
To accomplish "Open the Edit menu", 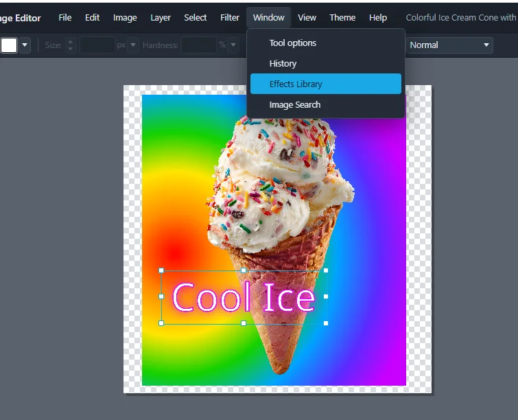I will (92, 18).
